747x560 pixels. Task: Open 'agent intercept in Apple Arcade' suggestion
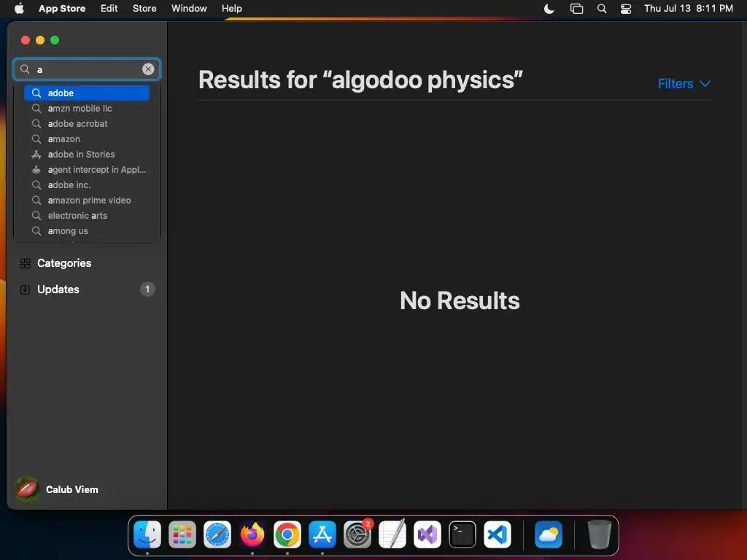pyautogui.click(x=87, y=169)
